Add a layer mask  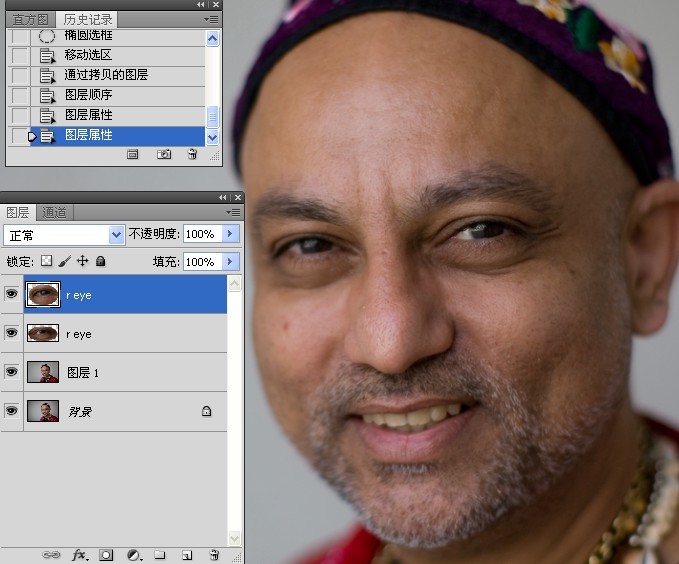click(107, 555)
